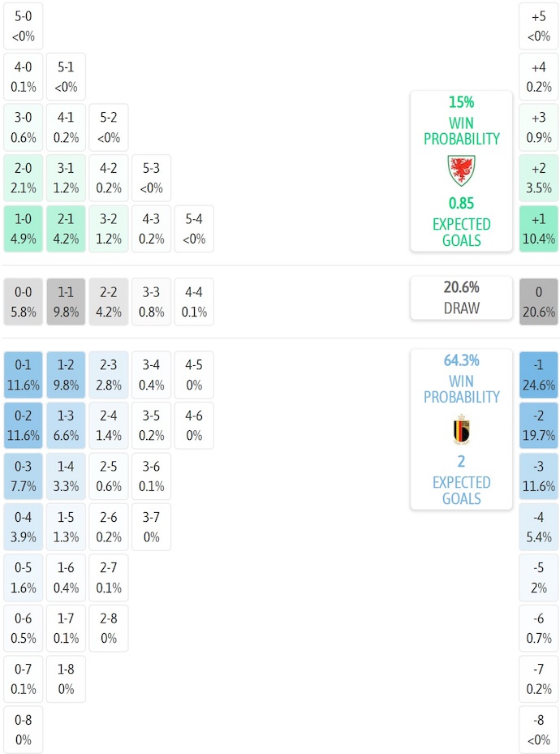Open the 20.6% DRAW summary card
Viewport: 560px width, 754px height.
pos(461,297)
